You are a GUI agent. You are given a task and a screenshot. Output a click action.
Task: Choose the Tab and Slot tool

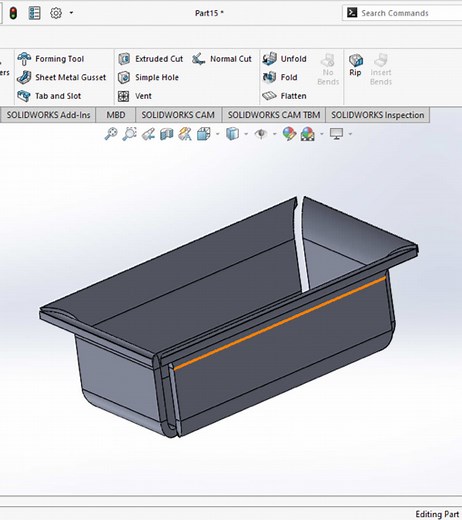pos(49,96)
